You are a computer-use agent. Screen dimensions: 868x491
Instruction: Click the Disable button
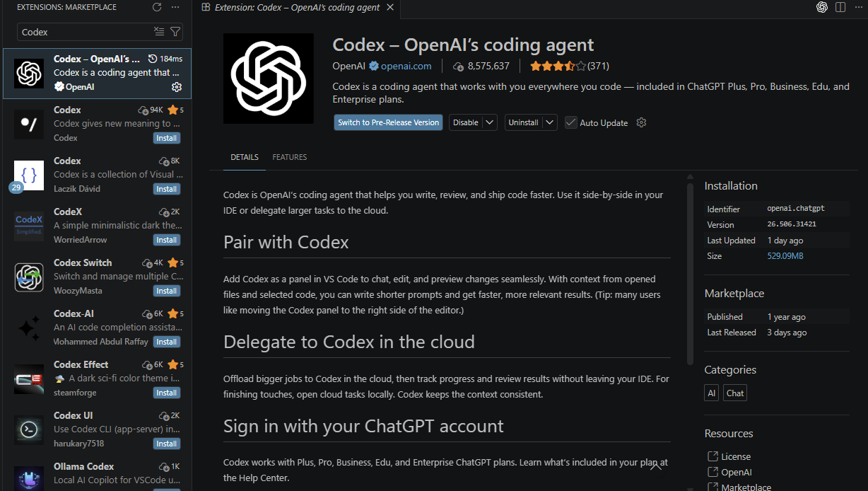466,122
